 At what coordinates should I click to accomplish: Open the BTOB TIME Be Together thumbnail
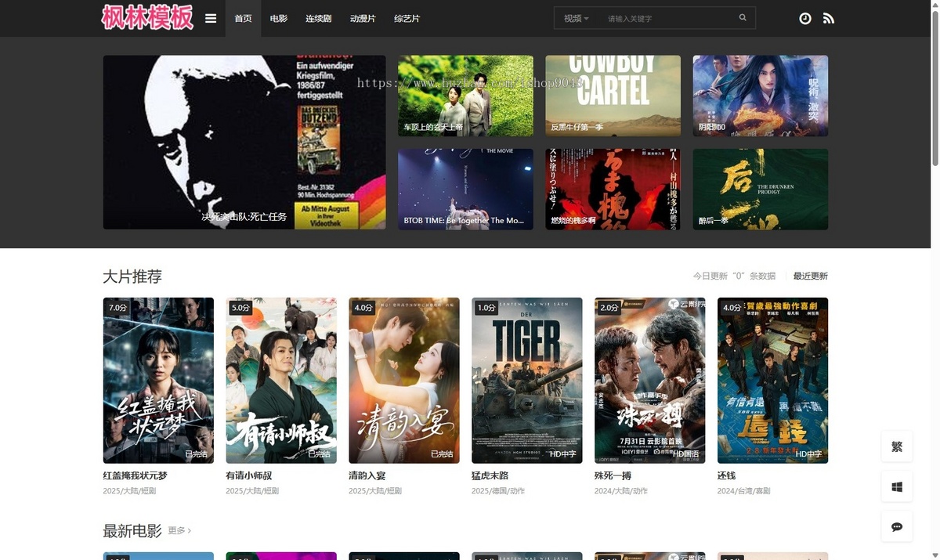pyautogui.click(x=465, y=189)
